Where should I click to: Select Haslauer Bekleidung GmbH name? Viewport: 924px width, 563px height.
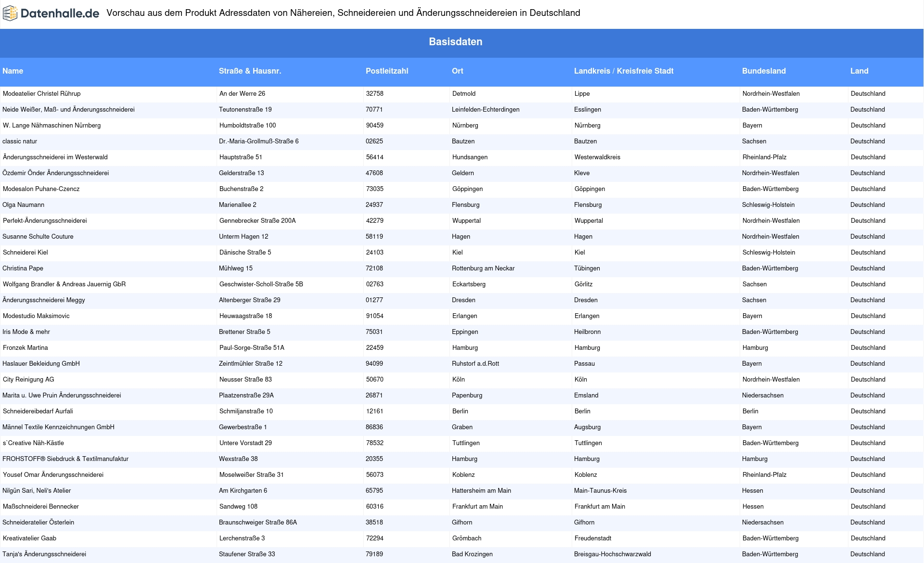point(41,363)
